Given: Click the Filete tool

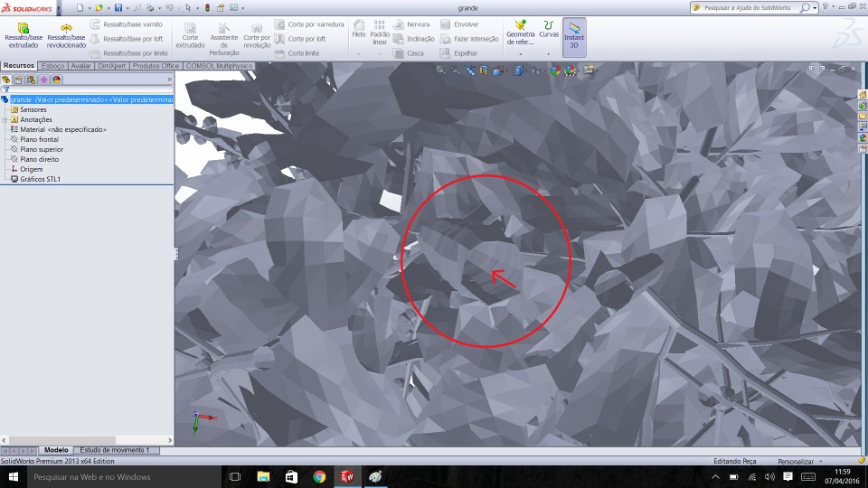Looking at the screenshot, I should pyautogui.click(x=359, y=29).
